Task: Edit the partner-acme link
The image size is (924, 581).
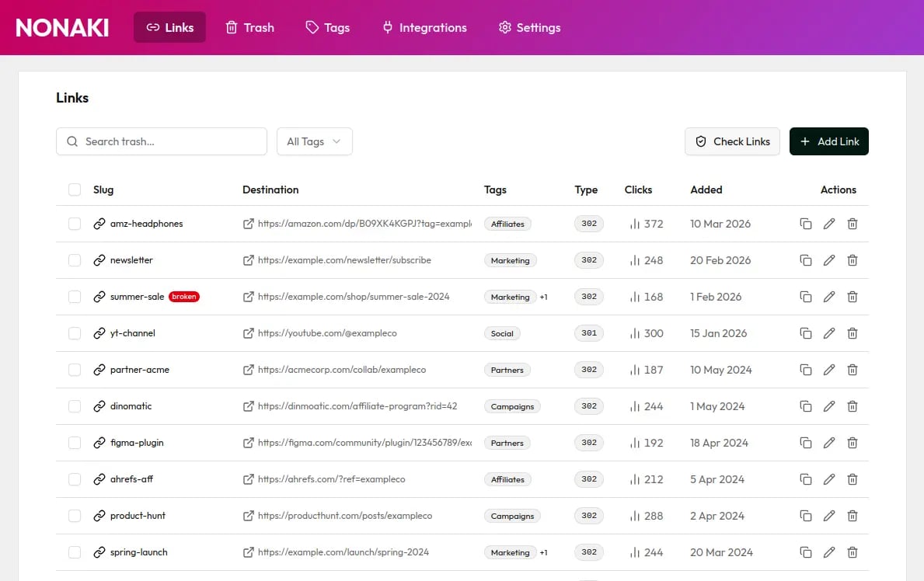Action: click(x=829, y=370)
